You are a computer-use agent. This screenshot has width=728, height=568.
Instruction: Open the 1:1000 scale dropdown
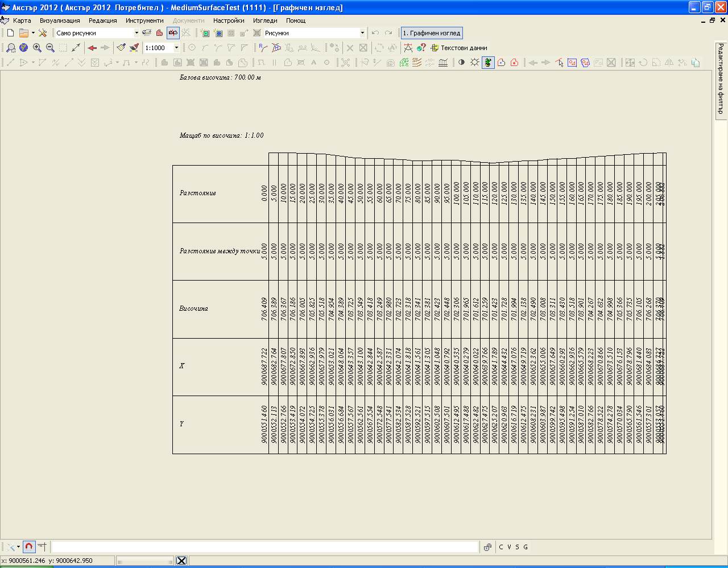(x=176, y=48)
